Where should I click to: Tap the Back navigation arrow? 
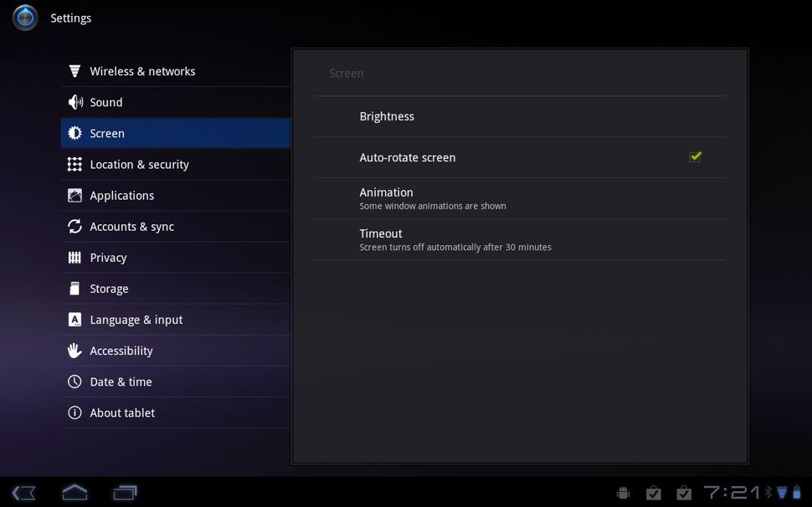[x=23, y=492]
